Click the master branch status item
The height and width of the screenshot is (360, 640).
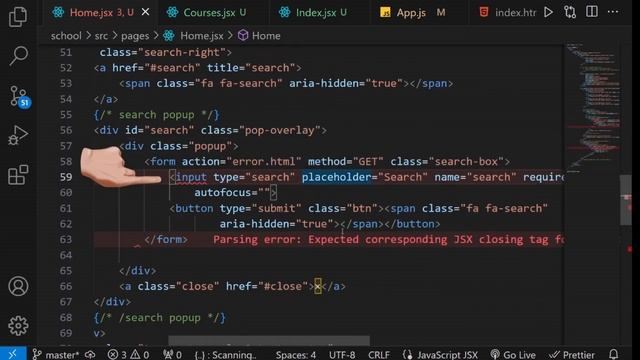click(56, 355)
